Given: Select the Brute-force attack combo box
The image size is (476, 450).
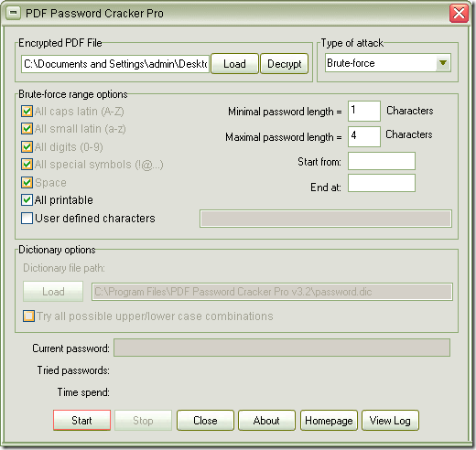Looking at the screenshot, I should (388, 63).
